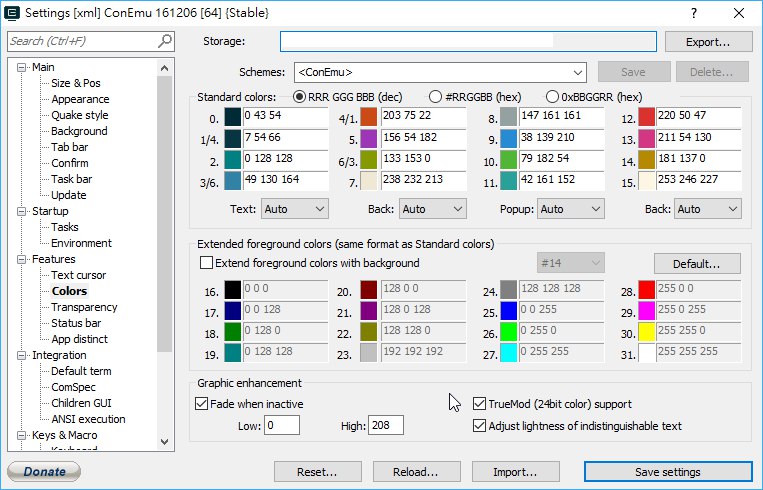Pick teal color swatch number 2
The image size is (763, 490).
pyautogui.click(x=233, y=160)
